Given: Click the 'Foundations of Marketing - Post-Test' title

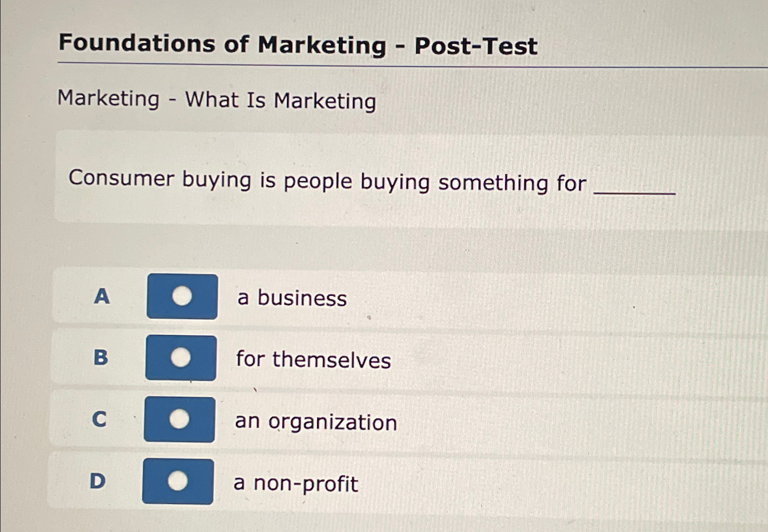Looking at the screenshot, I should [x=297, y=44].
